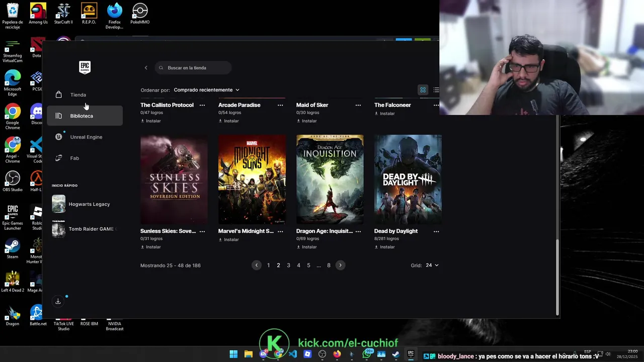Open Marvel's Midnight Suns cover art
Image resolution: width=644 pixels, height=362 pixels.
[x=252, y=179]
